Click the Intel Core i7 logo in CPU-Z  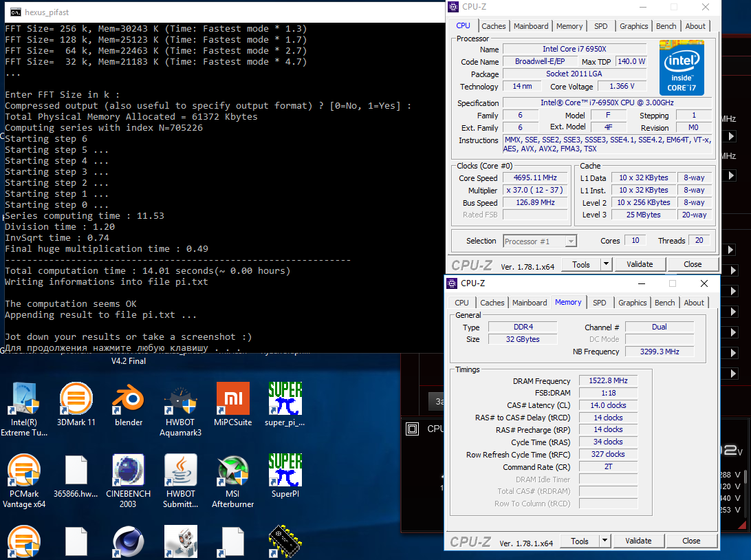(681, 67)
